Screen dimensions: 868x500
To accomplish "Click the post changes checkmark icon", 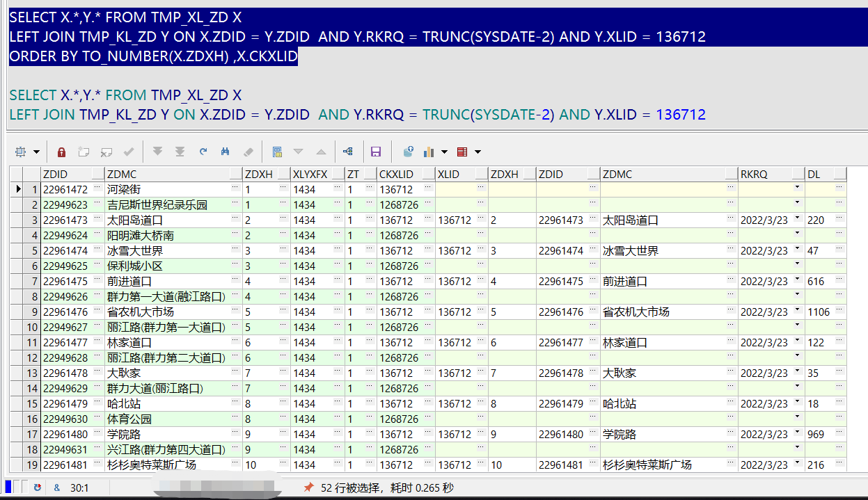I will [128, 152].
